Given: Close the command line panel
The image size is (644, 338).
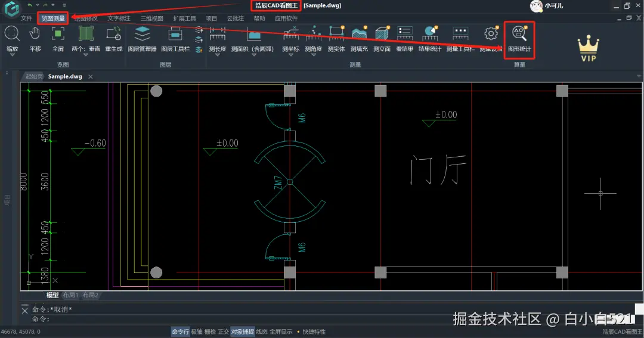Looking at the screenshot, I should (x=24, y=311).
